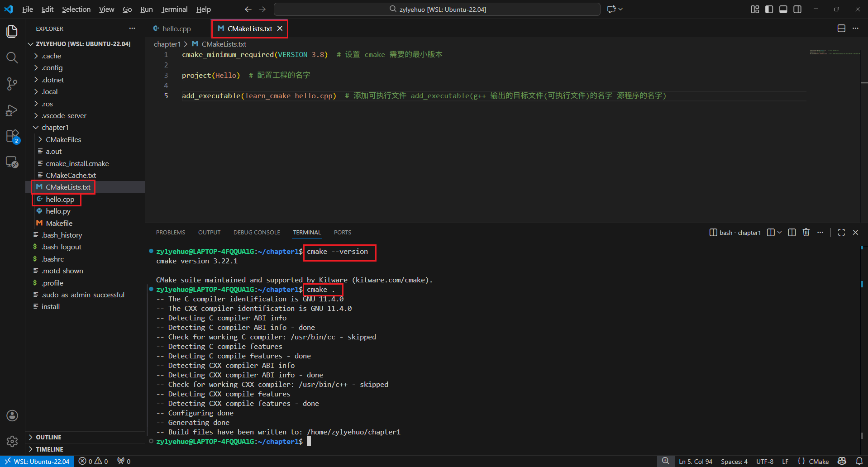Open Accounts menu icon
Screen dimensions: 868x467
12,415
